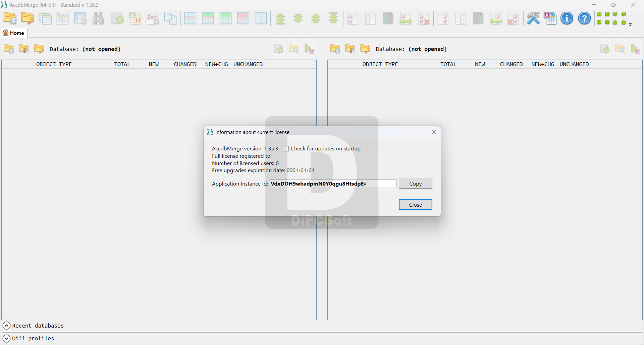Click the Excel export script icon
Image resolution: width=644 pixels, height=345 pixels.
pos(135,18)
